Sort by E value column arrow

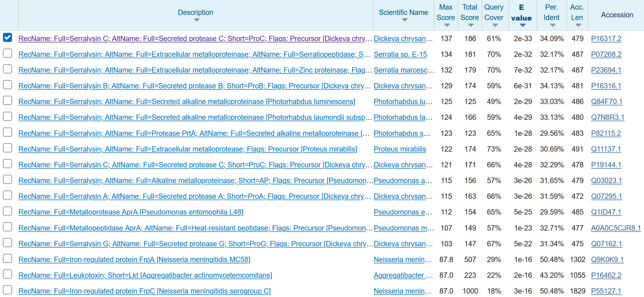[523, 25]
